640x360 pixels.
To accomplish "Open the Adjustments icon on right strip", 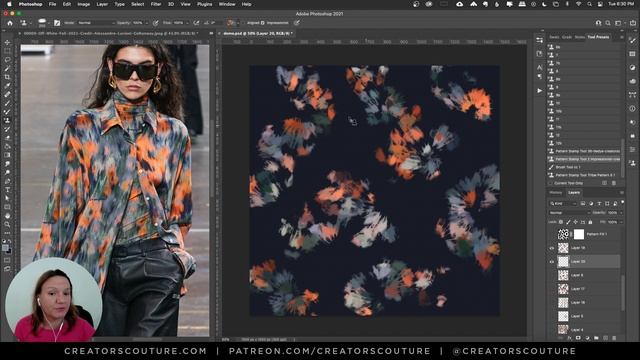I will pyautogui.click(x=632, y=67).
